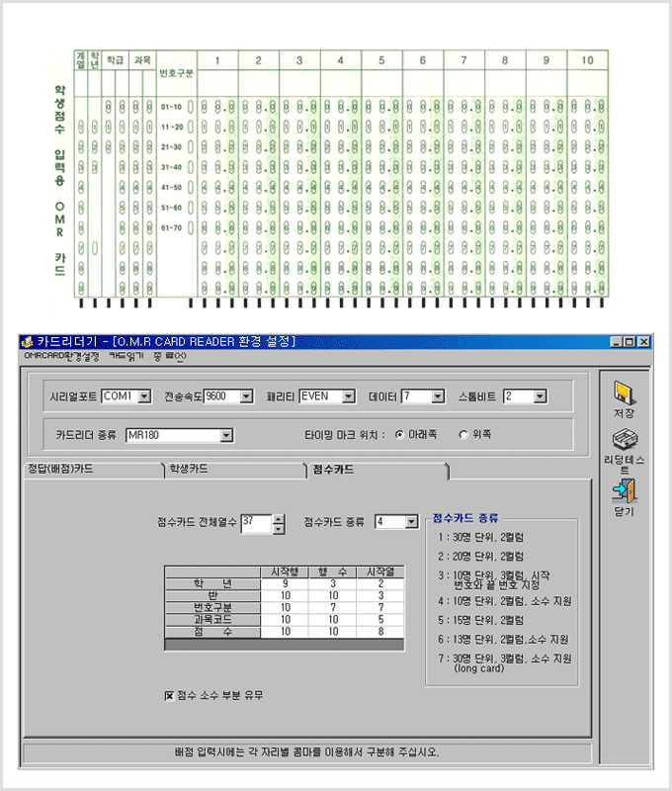Click the 행 수 column header
The width and height of the screenshot is (672, 791).
click(333, 572)
